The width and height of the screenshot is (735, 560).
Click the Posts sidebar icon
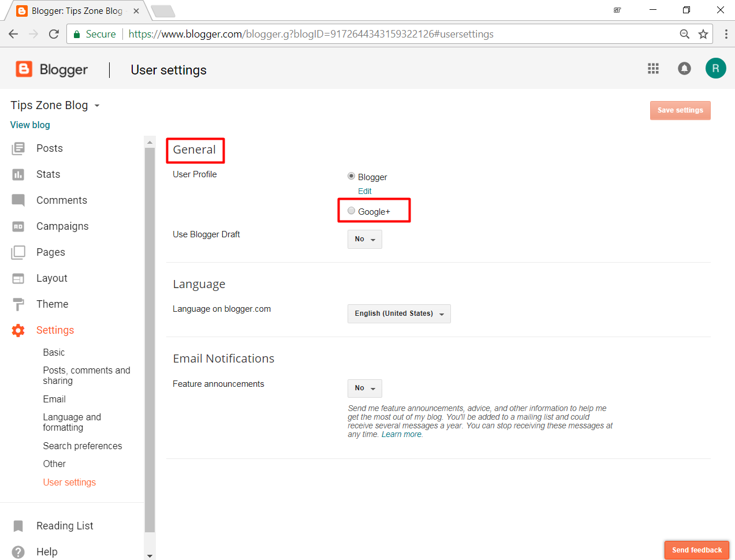(x=18, y=149)
